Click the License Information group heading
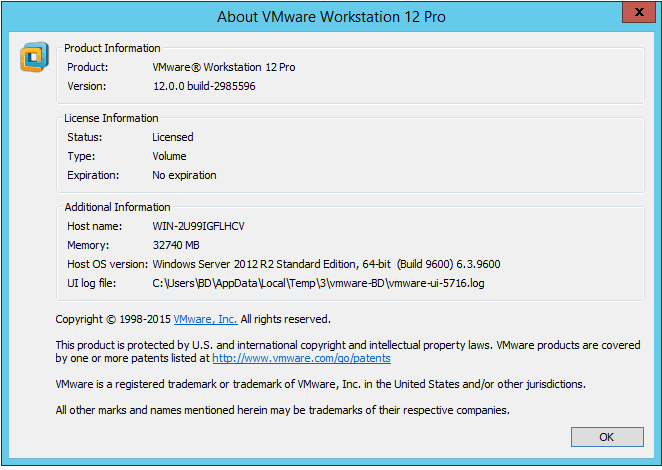 (111, 118)
